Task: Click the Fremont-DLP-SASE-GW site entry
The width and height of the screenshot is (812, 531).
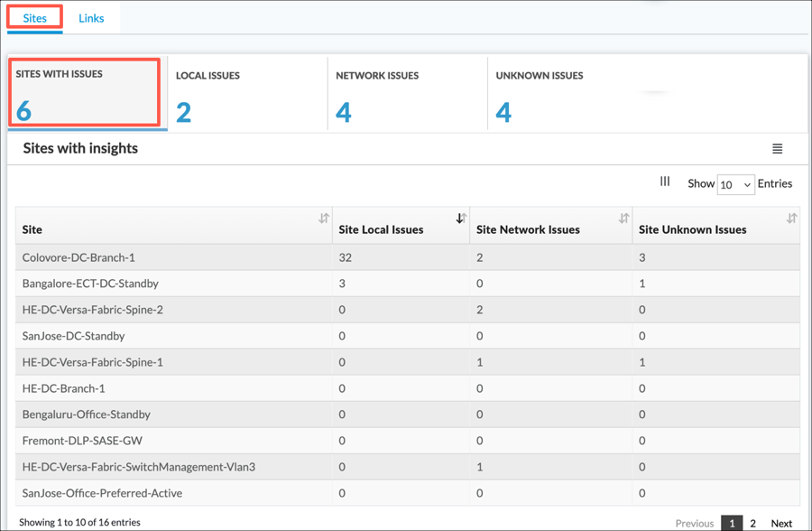Action: [82, 441]
